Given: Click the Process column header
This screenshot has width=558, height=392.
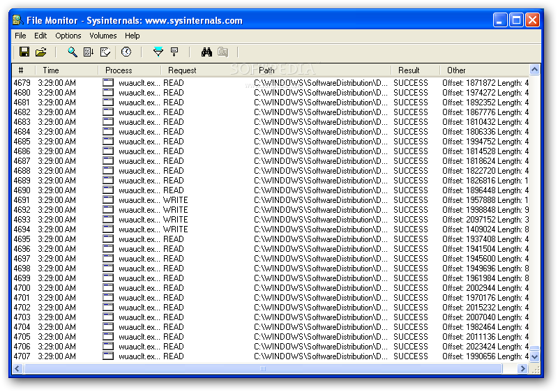Looking at the screenshot, I should [x=129, y=70].
